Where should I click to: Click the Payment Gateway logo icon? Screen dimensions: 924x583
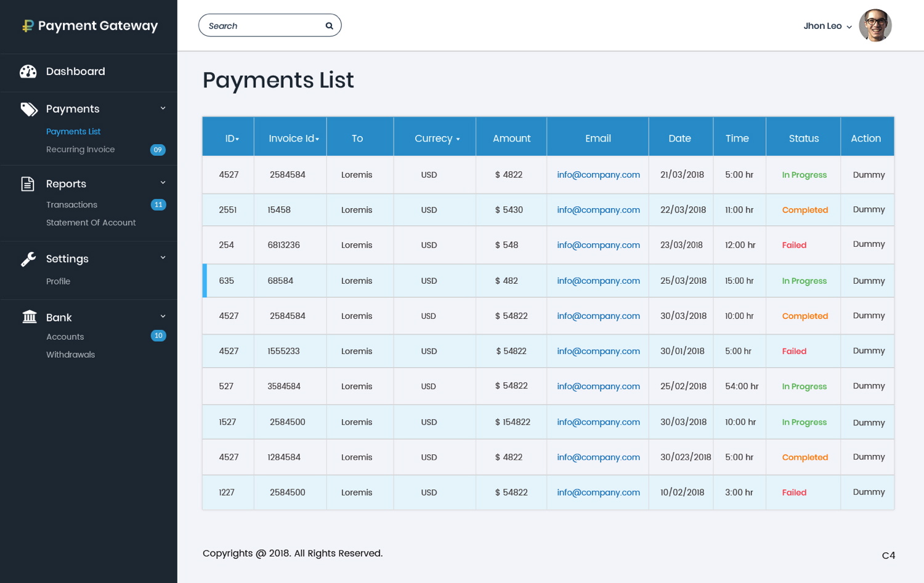coord(28,26)
